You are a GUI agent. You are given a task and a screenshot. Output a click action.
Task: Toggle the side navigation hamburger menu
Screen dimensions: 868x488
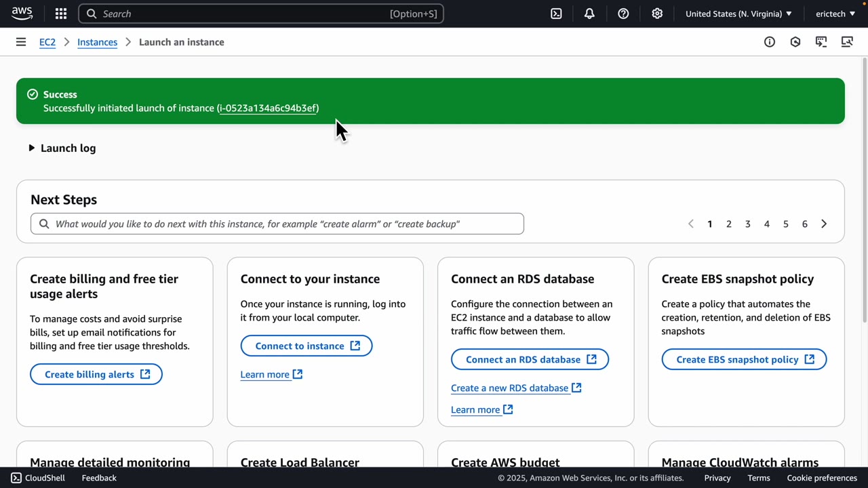click(21, 42)
